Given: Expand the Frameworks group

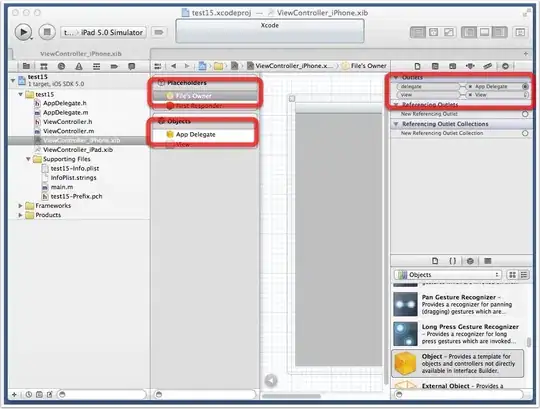Looking at the screenshot, I should (20, 206).
